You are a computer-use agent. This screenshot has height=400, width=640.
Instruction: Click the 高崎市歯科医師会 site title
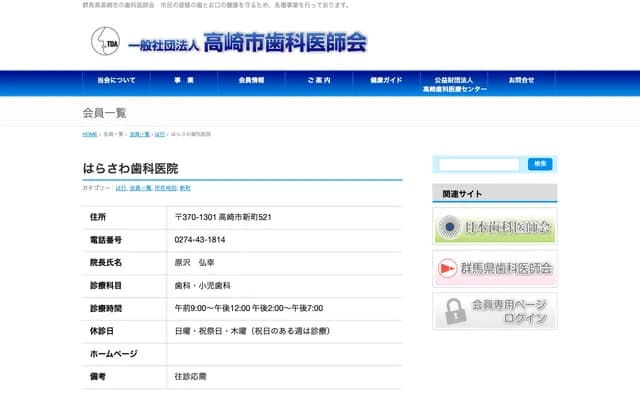click(x=285, y=43)
